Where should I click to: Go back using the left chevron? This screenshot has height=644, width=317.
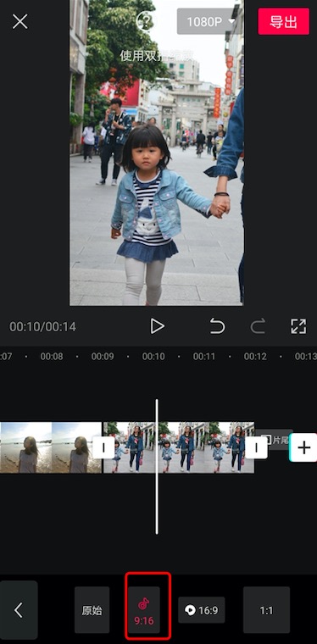(19, 610)
